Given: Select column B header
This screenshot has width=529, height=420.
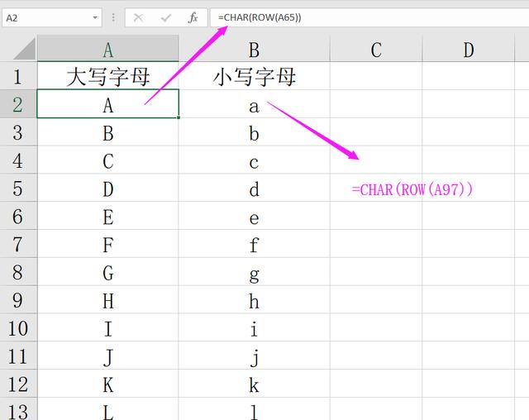Looking at the screenshot, I should pos(254,49).
